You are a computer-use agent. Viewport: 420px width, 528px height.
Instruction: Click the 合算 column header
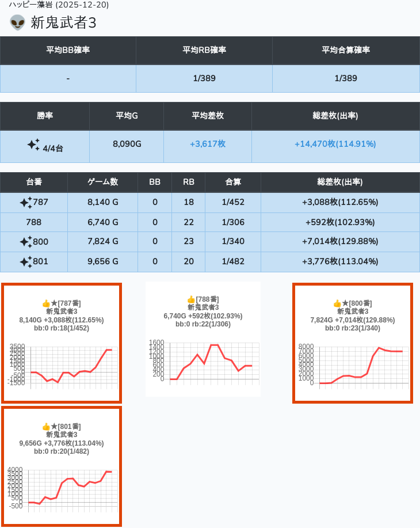[233, 182]
